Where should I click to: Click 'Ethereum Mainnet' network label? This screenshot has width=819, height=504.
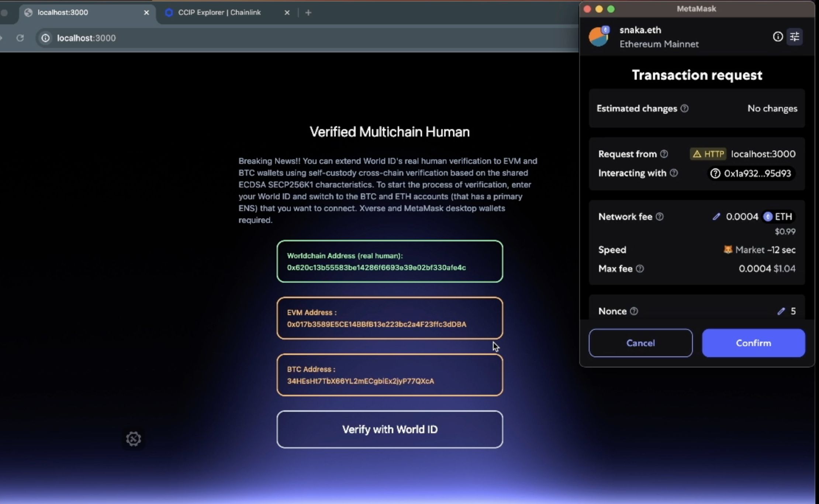659,44
